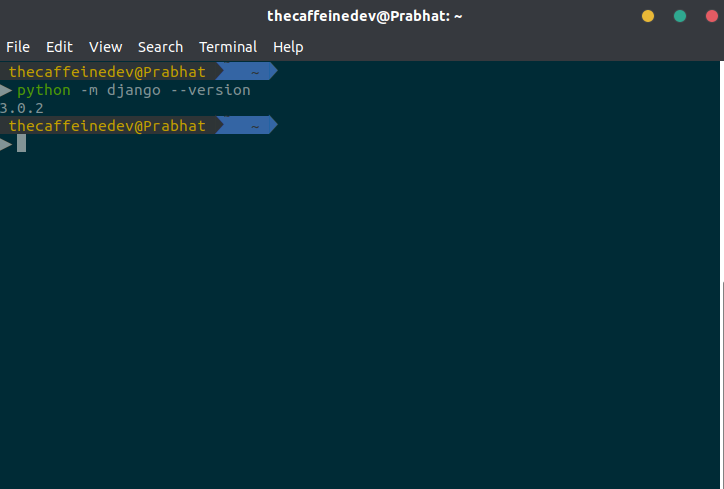The height and width of the screenshot is (489, 724).
Task: Click the --version flag text
Action: (210, 90)
